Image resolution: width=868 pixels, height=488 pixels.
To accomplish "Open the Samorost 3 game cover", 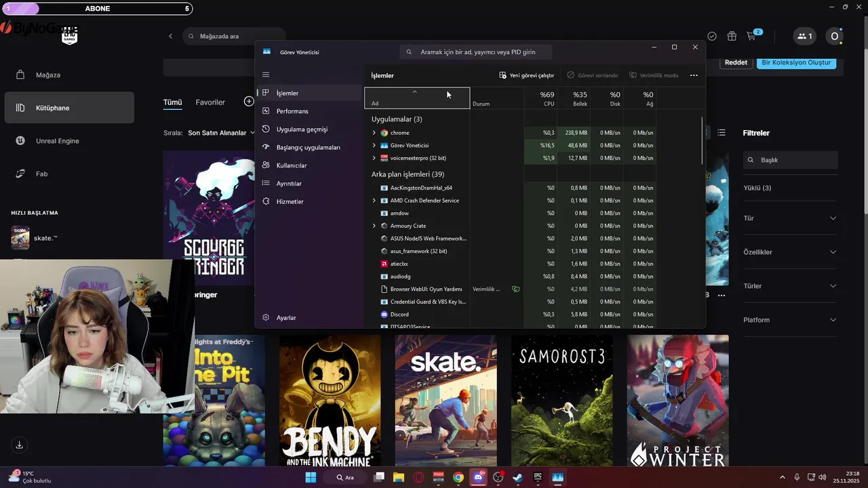I will coord(561,401).
